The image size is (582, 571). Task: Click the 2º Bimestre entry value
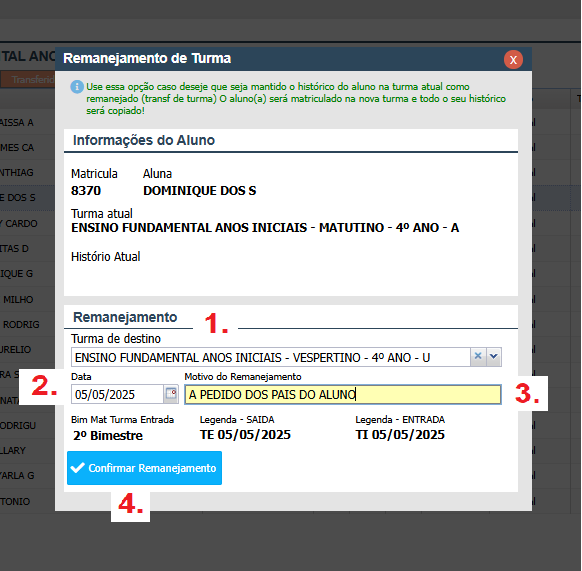pos(108,435)
